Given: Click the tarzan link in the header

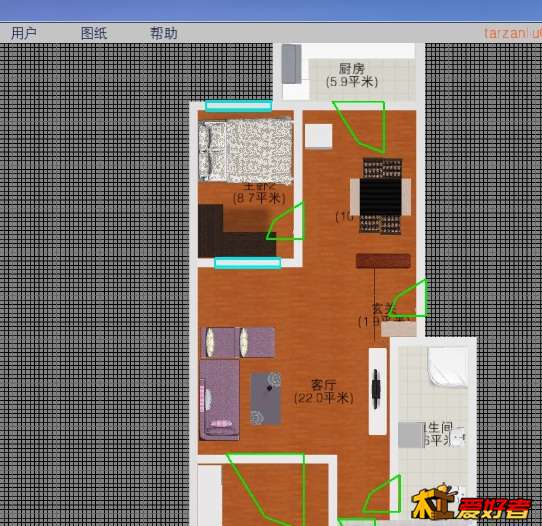Looking at the screenshot, I should (x=513, y=33).
